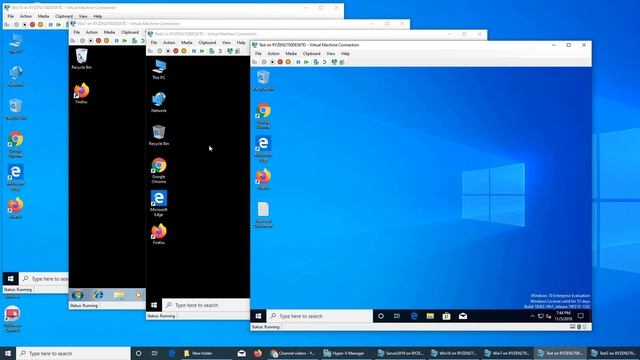The width and height of the screenshot is (640, 360).
Task: Open Edge from the Test VM taskbar
Action: 414,316
